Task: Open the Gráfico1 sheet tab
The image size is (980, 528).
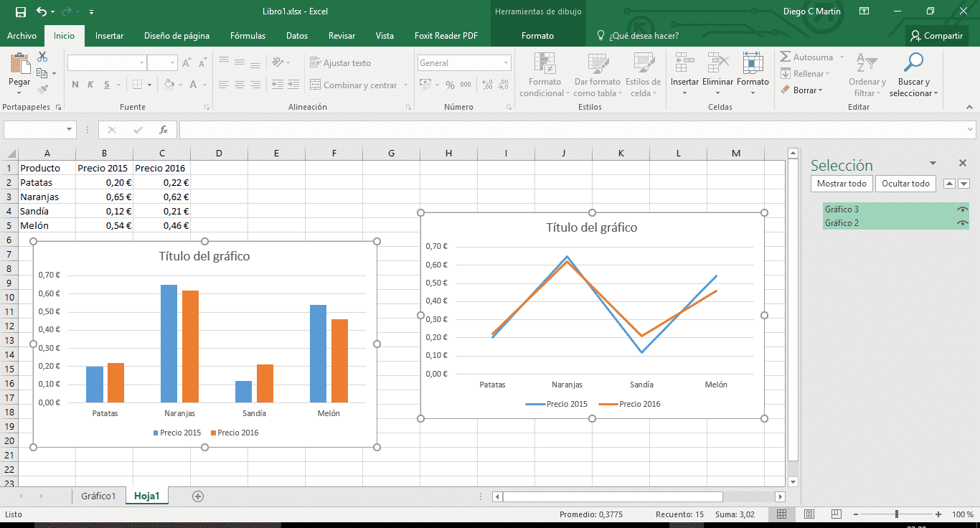Action: coord(98,495)
